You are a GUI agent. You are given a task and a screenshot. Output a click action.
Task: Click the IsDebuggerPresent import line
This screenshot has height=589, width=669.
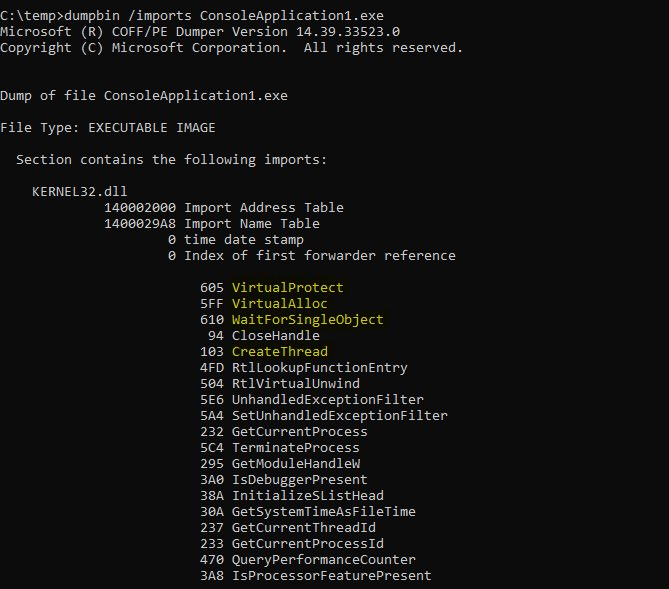click(299, 480)
